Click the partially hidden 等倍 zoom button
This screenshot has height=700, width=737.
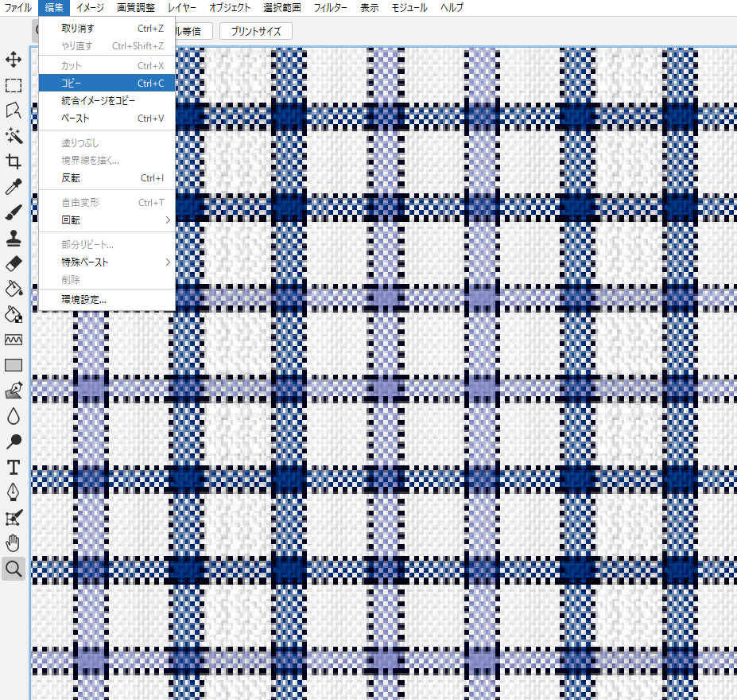click(x=193, y=32)
